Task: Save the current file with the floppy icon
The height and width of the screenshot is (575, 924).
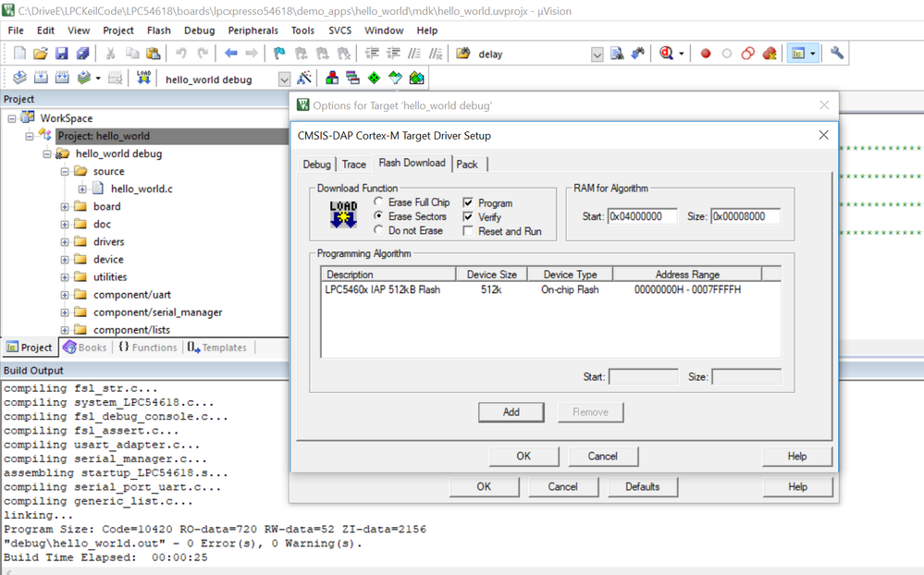Action: coord(61,54)
